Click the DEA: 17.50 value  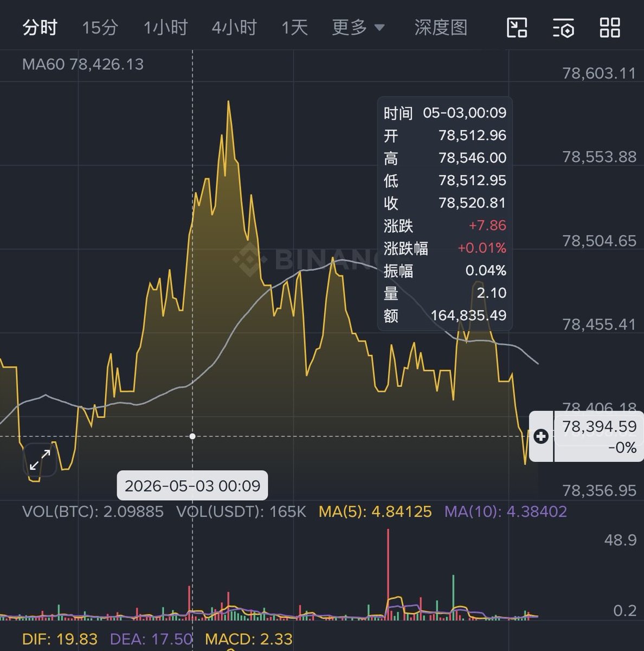pyautogui.click(x=151, y=640)
